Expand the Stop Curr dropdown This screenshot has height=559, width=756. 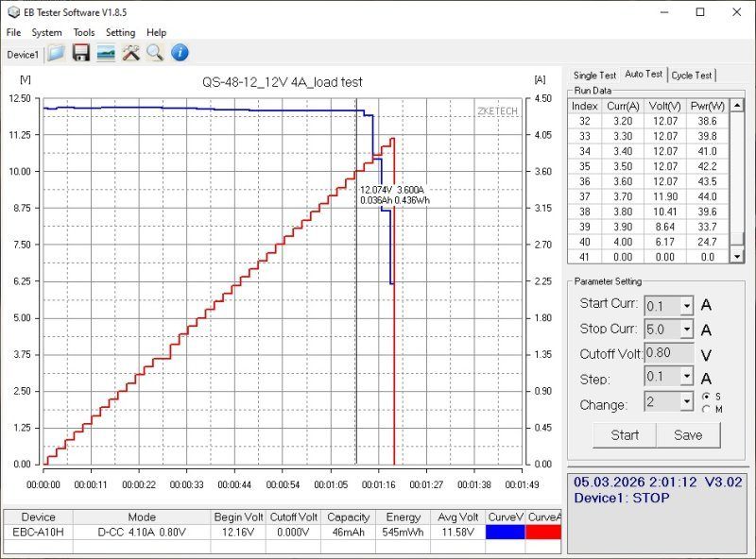tap(686, 330)
